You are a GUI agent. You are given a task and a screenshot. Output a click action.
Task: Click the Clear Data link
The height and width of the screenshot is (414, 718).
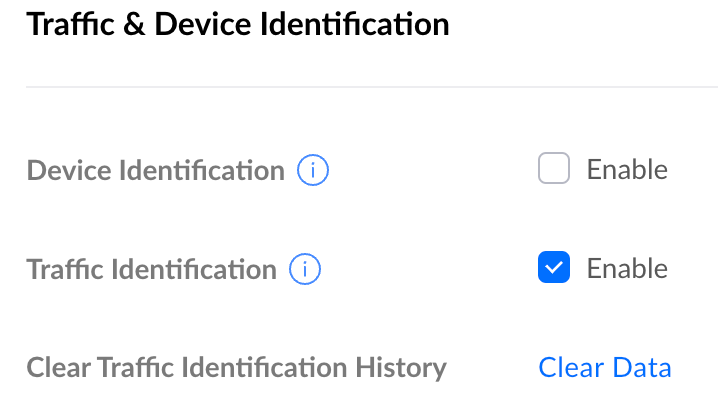tap(605, 367)
